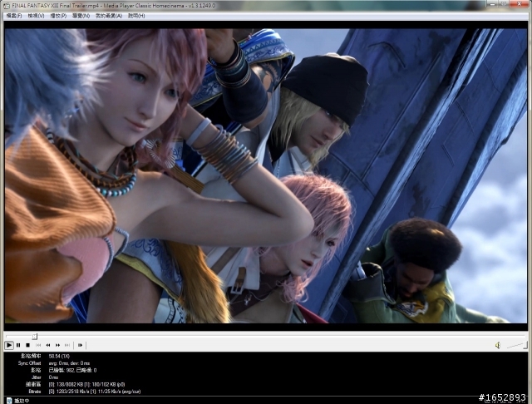The width and height of the screenshot is (532, 404).
Task: Click the seek bar thumb
Action: click(x=35, y=336)
